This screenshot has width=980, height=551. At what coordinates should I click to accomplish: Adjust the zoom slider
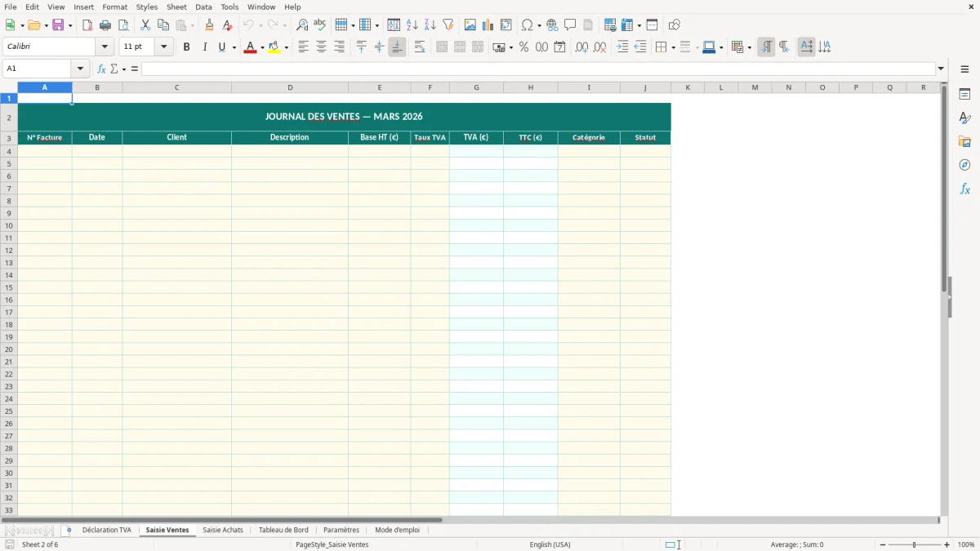coord(915,544)
